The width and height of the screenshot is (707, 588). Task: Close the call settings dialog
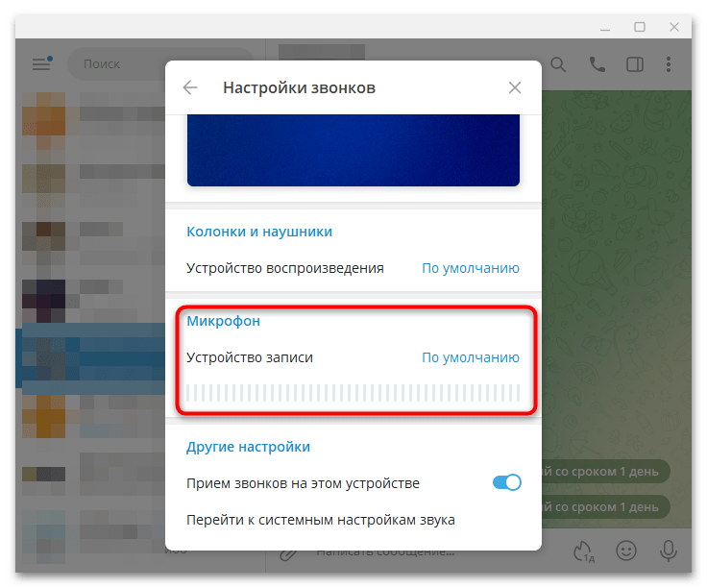(x=515, y=87)
